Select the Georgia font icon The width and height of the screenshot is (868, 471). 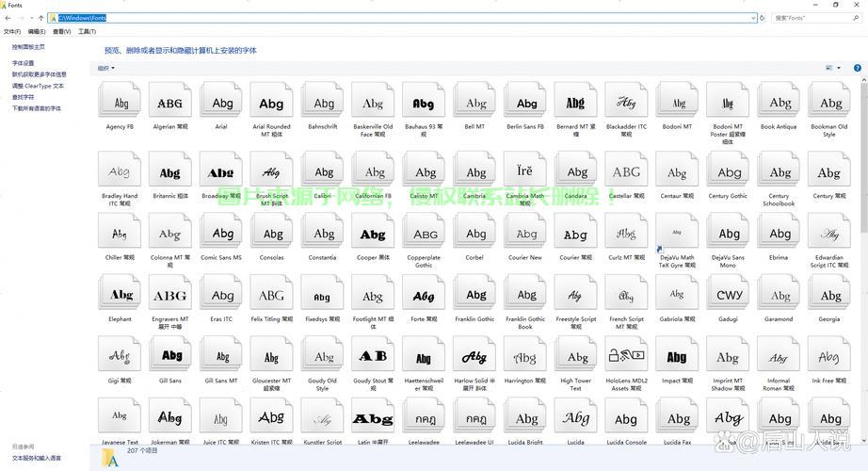828,293
